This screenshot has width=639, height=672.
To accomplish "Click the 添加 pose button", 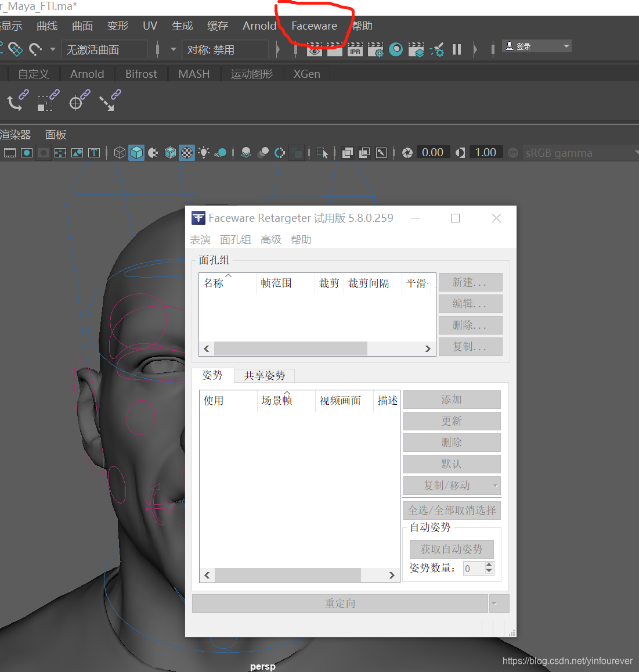I will [x=452, y=400].
